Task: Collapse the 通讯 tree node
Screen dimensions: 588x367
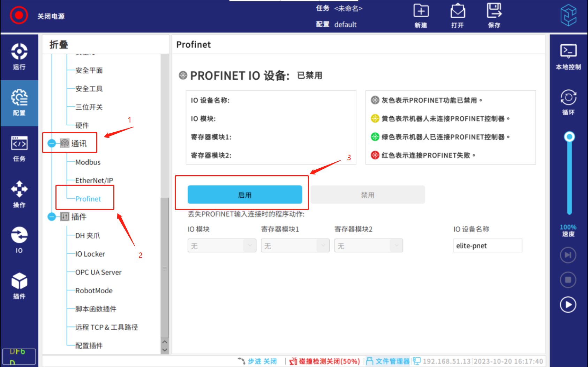Action: point(52,143)
